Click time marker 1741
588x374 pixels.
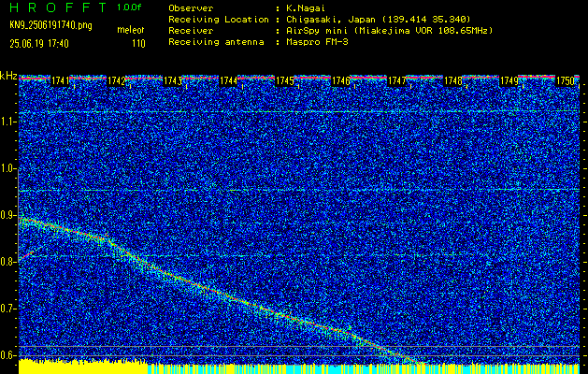60,80
